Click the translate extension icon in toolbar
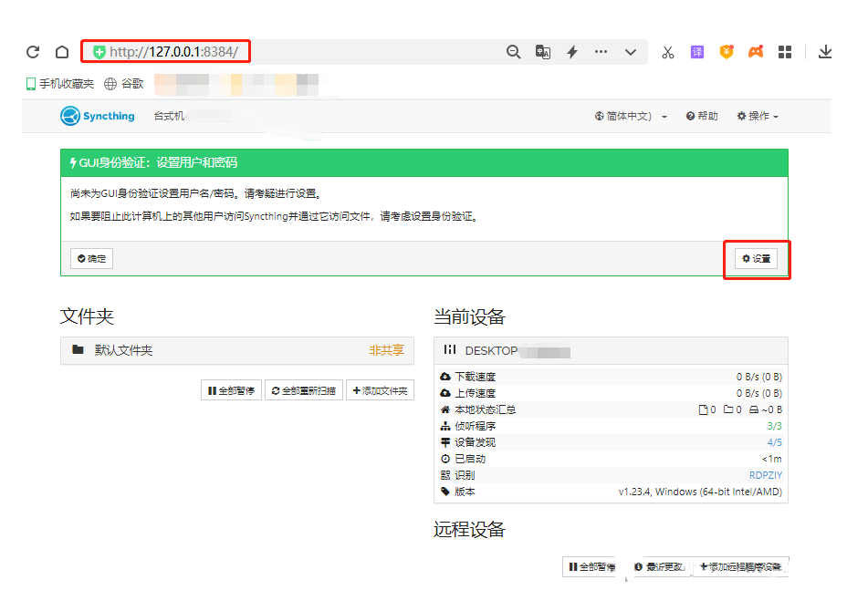This screenshot has width=868, height=601. click(696, 52)
